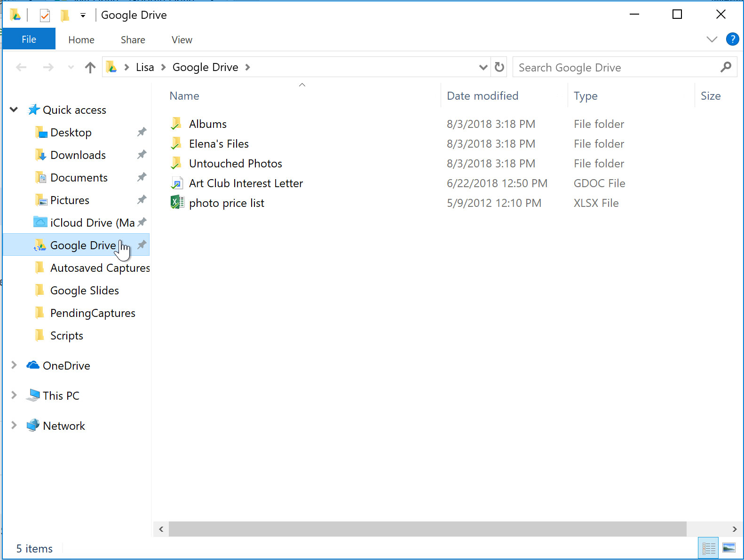Expand the OneDrive tree node
This screenshot has width=744, height=560.
(14, 365)
